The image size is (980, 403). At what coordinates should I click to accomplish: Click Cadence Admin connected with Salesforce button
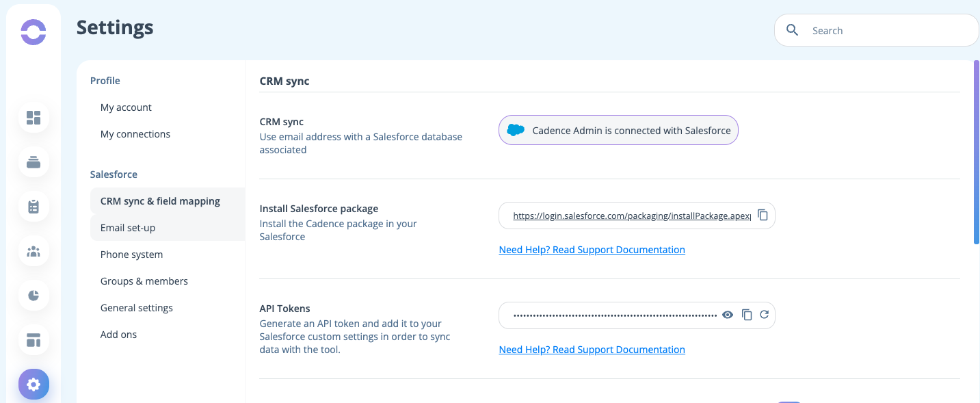pyautogui.click(x=618, y=130)
